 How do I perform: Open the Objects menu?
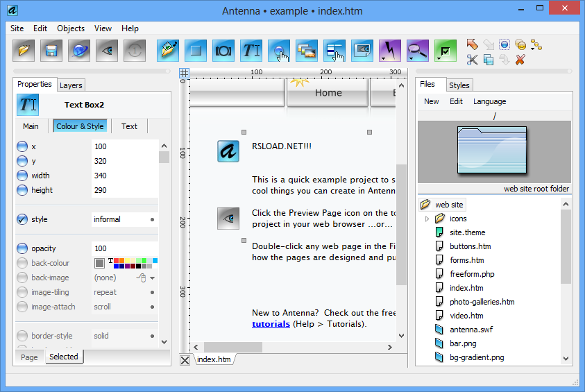(71, 28)
